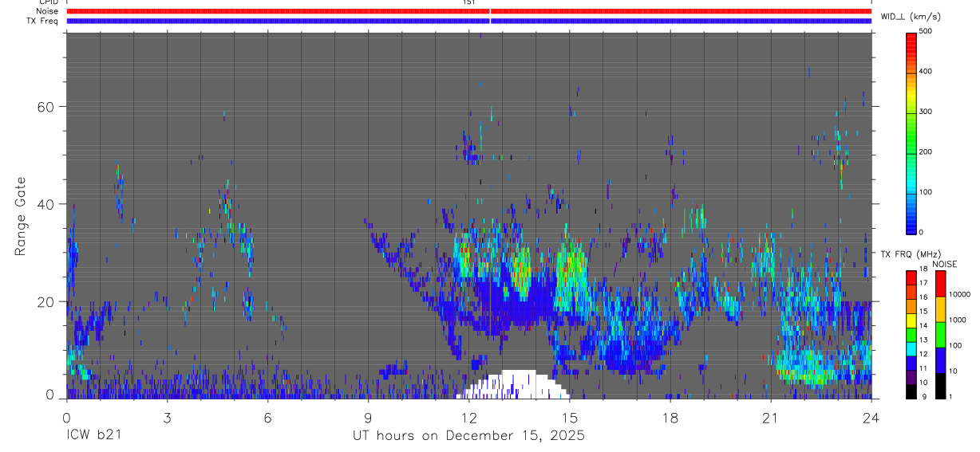Image resolution: width=980 pixels, height=452 pixels.
Task: Click the 300 tick on width scale
Action: 926,112
